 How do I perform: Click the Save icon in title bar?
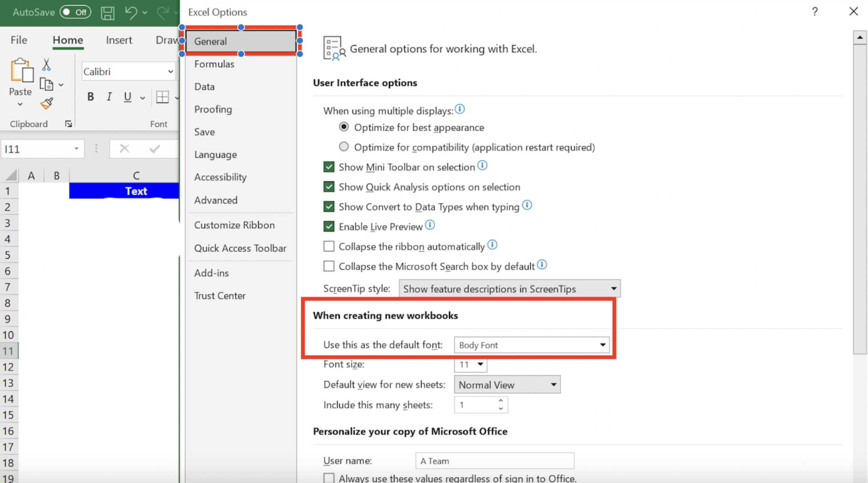[x=107, y=12]
